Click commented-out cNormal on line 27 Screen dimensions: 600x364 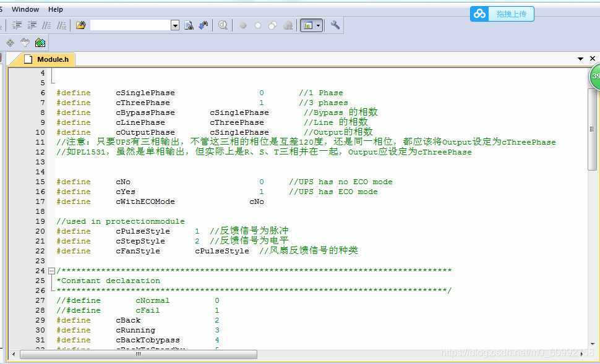(x=152, y=300)
